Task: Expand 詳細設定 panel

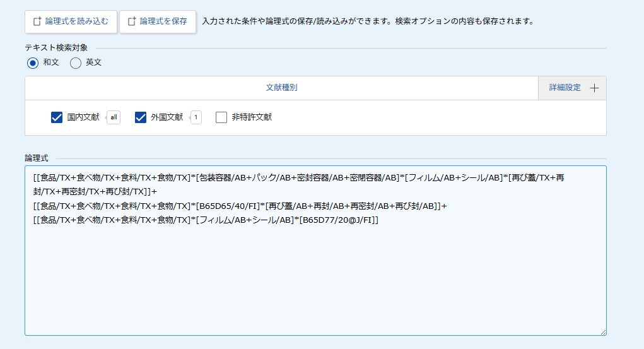Action: click(572, 88)
